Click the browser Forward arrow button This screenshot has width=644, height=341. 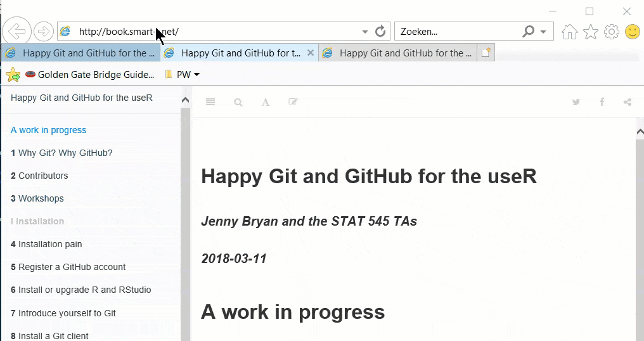[x=44, y=31]
